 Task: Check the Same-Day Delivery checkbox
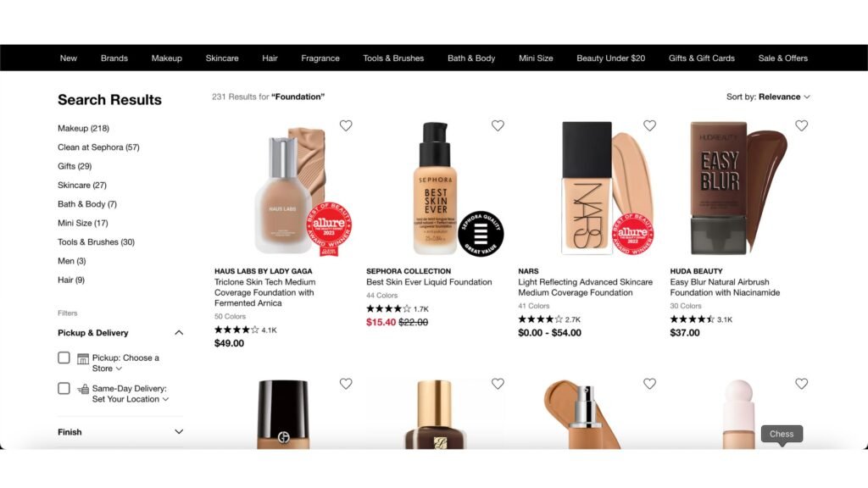point(64,388)
